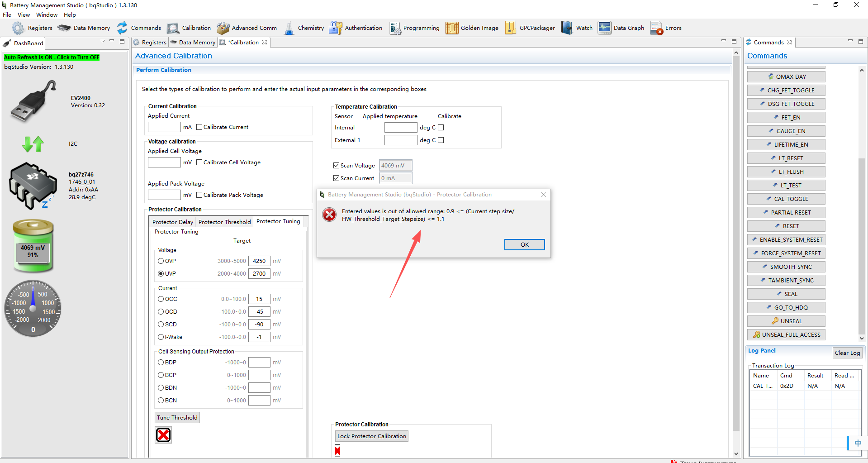Image resolution: width=868 pixels, height=463 pixels.
Task: Open the Programming tool
Action: point(414,28)
